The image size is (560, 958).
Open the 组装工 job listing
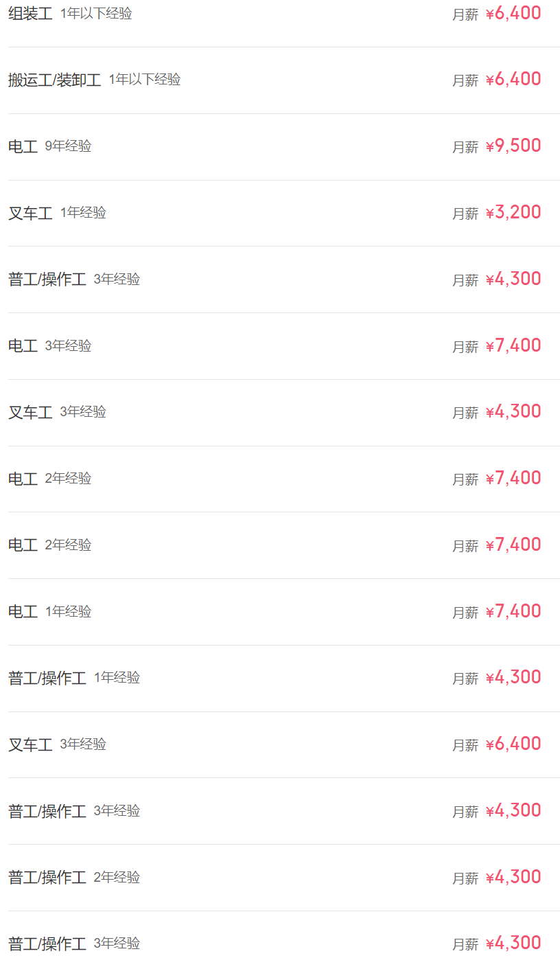coord(30,14)
